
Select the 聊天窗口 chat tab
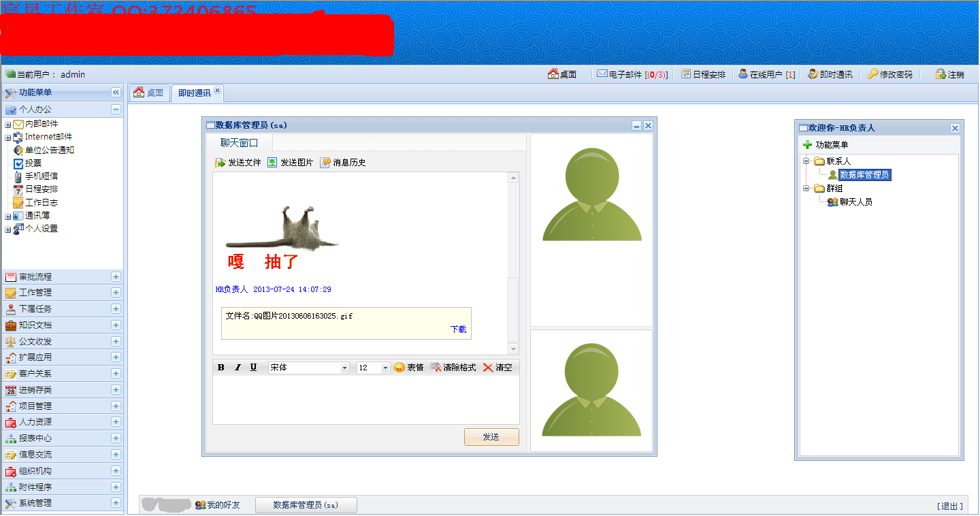click(238, 142)
